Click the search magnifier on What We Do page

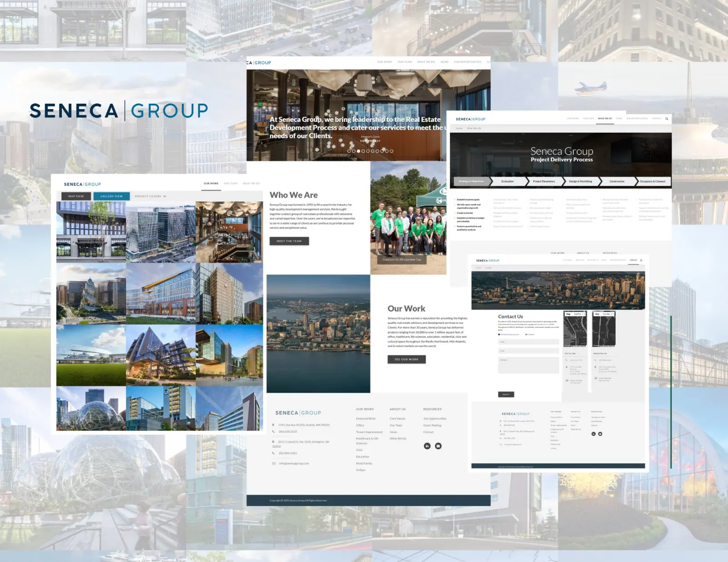(x=667, y=119)
